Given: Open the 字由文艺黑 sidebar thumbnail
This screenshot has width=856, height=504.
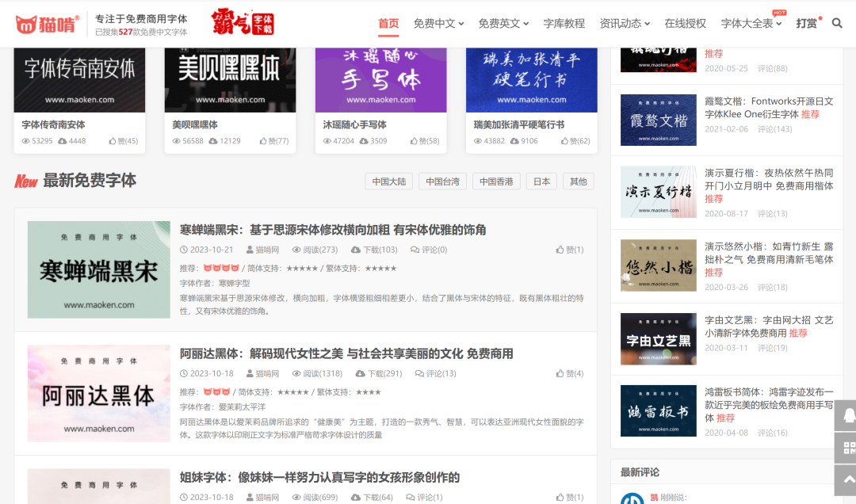Looking at the screenshot, I should [659, 339].
